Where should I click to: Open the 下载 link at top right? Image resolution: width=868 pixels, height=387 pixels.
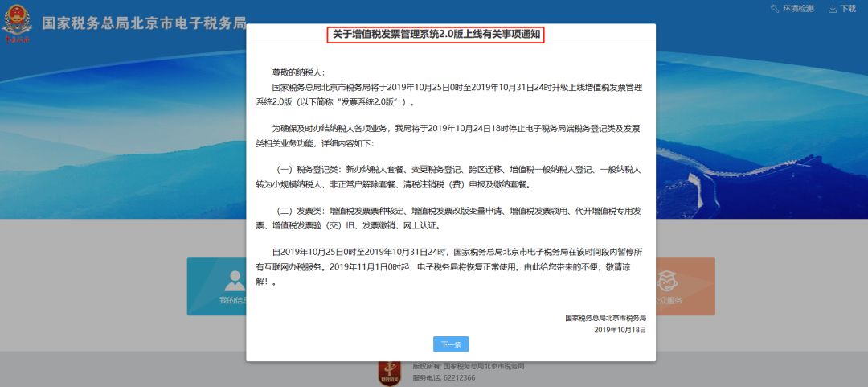(x=848, y=9)
